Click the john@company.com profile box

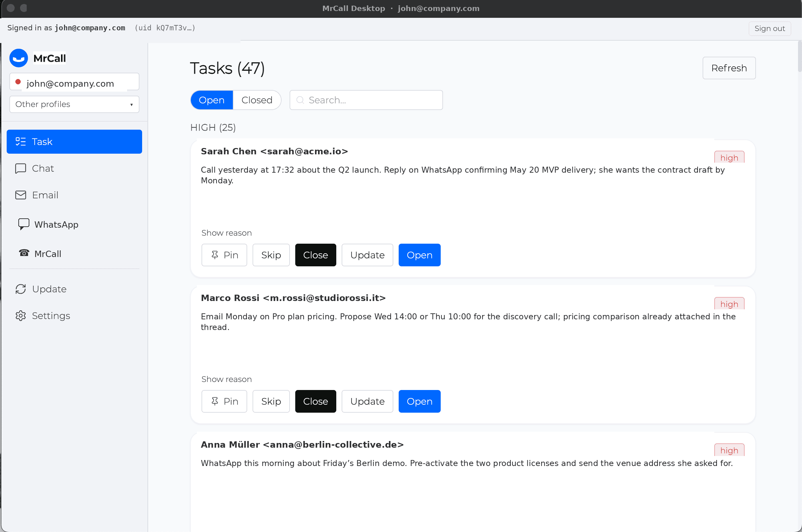(74, 82)
